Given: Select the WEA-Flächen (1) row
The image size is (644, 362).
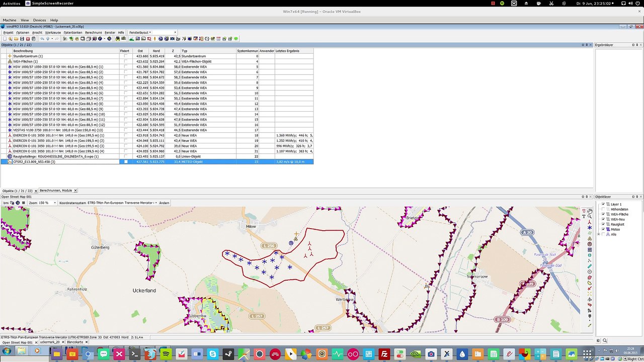Looking at the screenshot, I should coord(157,61).
